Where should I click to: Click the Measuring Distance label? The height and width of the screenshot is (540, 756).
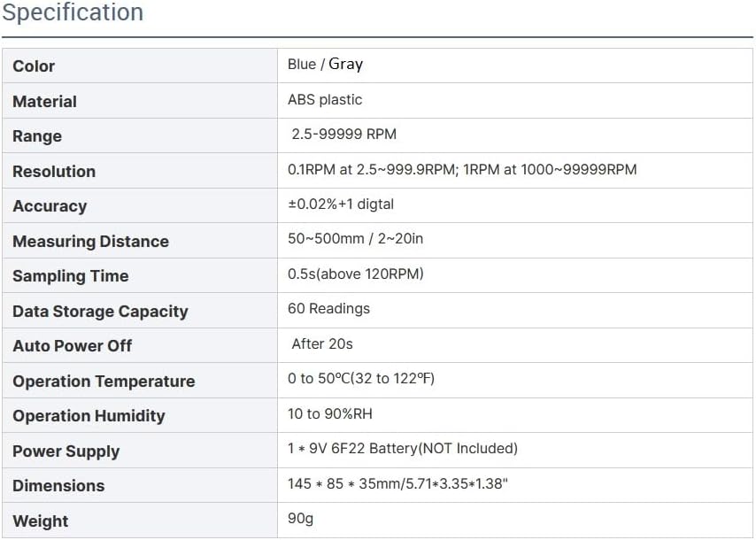click(x=90, y=242)
